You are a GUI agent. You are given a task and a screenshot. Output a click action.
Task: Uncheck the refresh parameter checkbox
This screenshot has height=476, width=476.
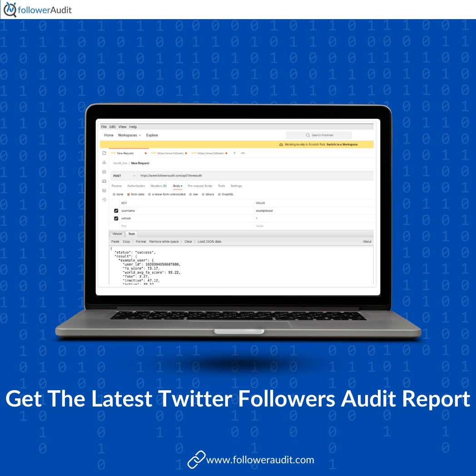point(116,218)
